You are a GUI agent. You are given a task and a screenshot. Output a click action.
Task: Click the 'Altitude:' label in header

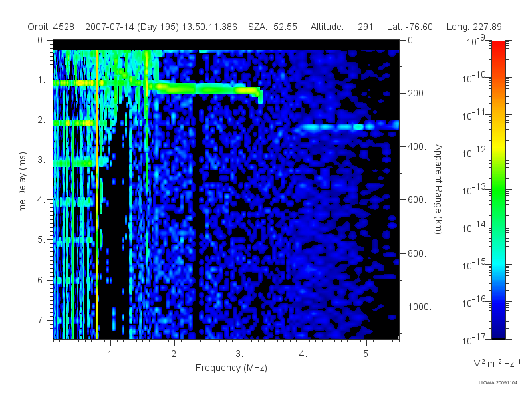tap(327, 27)
